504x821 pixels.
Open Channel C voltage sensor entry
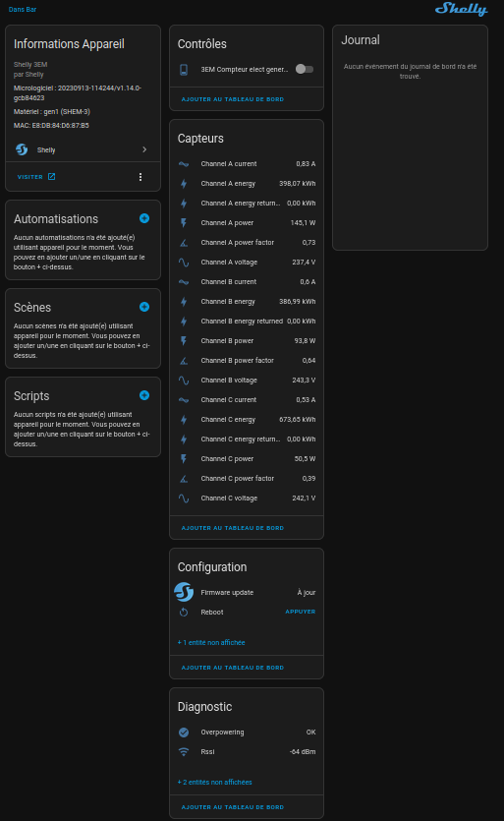[247, 498]
